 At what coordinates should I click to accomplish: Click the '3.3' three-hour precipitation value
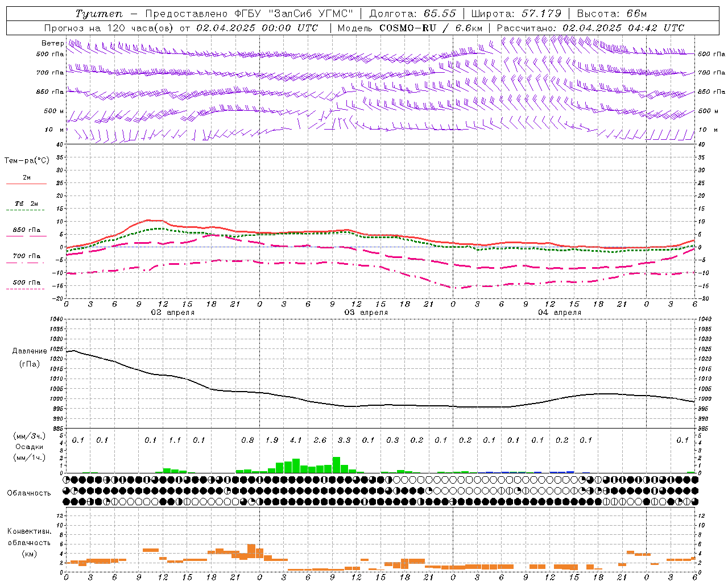[x=344, y=440]
